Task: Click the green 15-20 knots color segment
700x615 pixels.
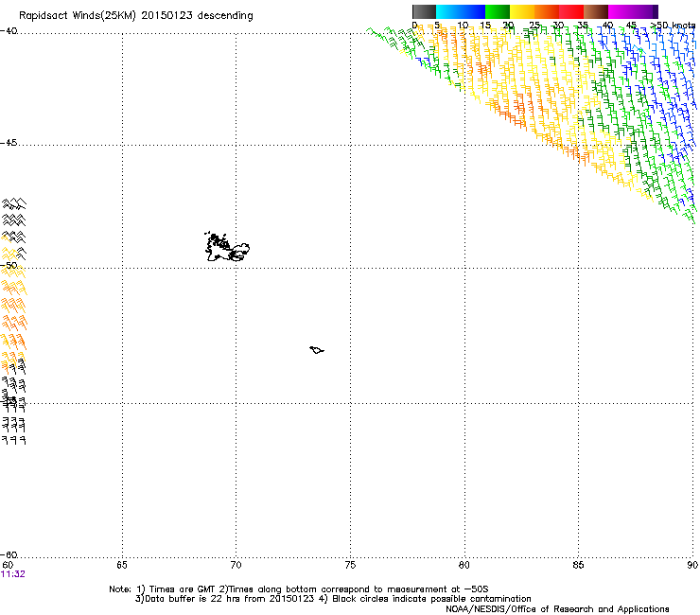Action: click(498, 11)
